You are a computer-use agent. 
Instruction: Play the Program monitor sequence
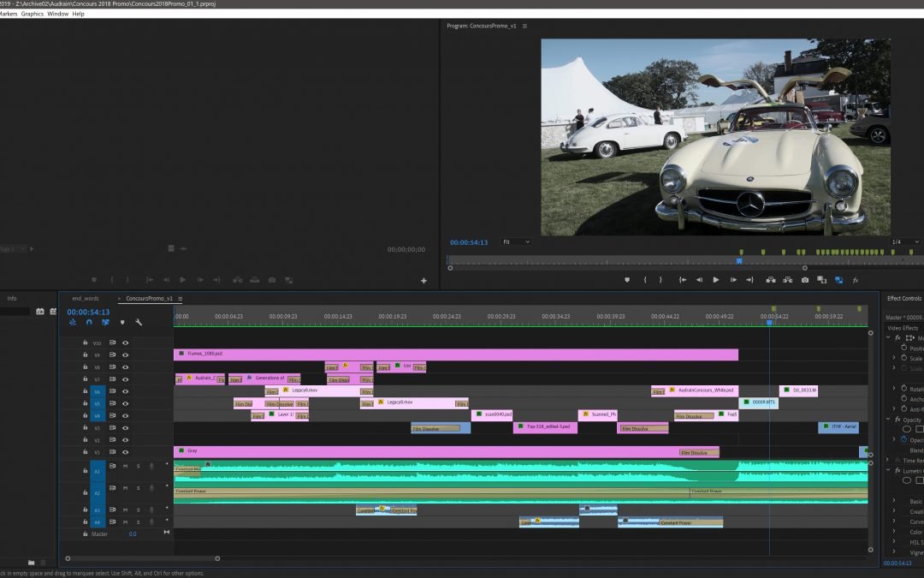click(715, 280)
